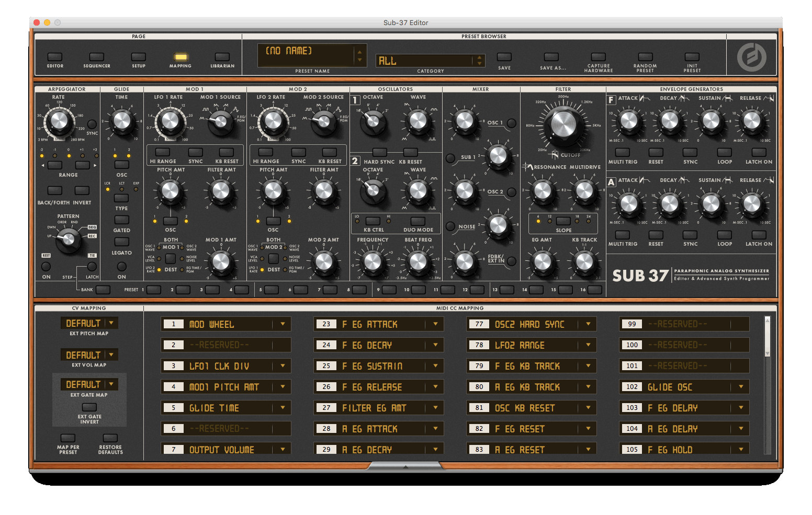Click the arpeggiator range right arrow
The image size is (812, 515).
tap(95, 165)
